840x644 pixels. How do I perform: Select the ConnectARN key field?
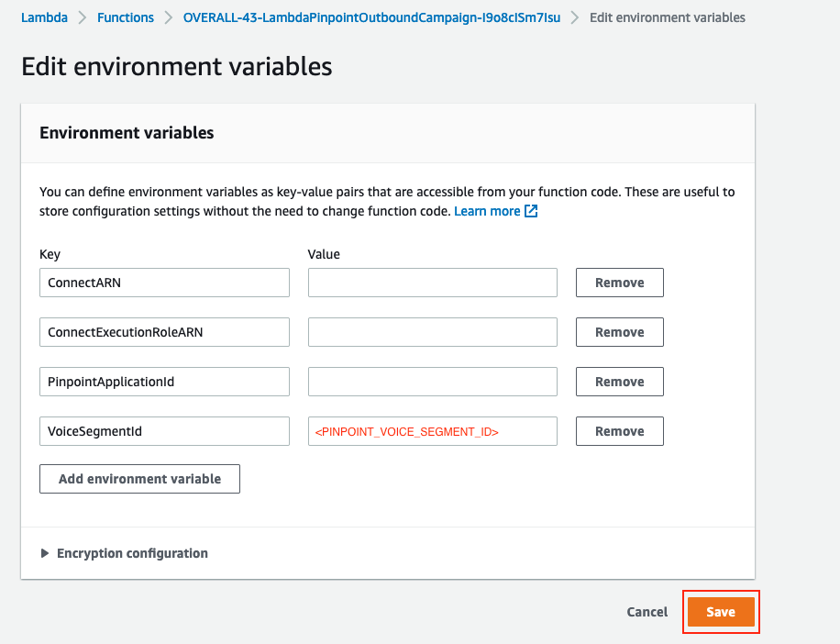164,283
